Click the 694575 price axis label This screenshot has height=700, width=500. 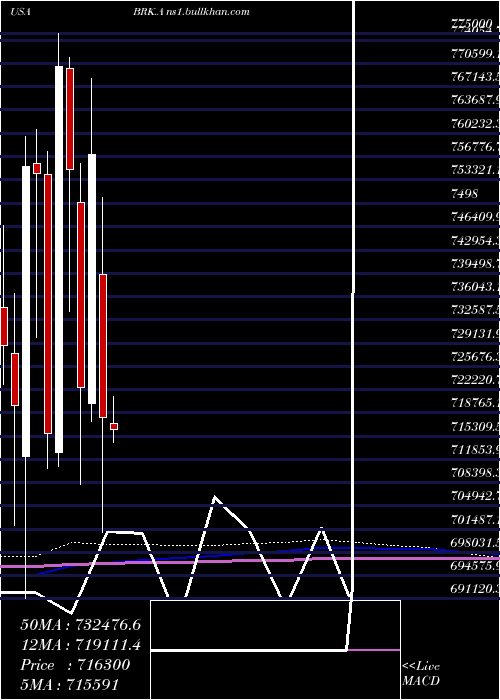(475, 566)
